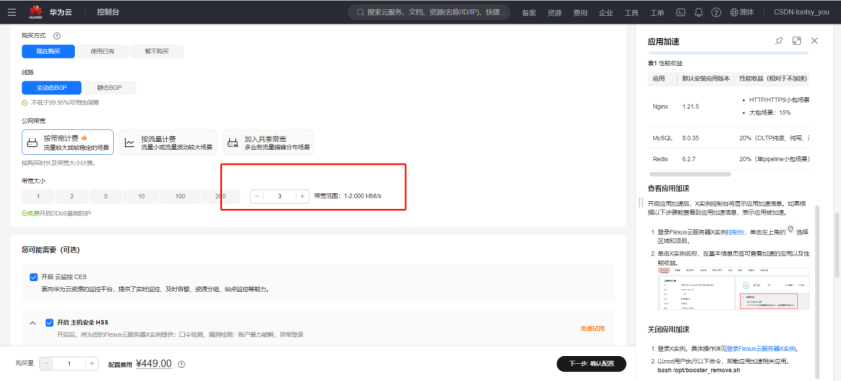Open the CloudShell terminal icon in header
Screen dimensions: 841x381
point(681,12)
